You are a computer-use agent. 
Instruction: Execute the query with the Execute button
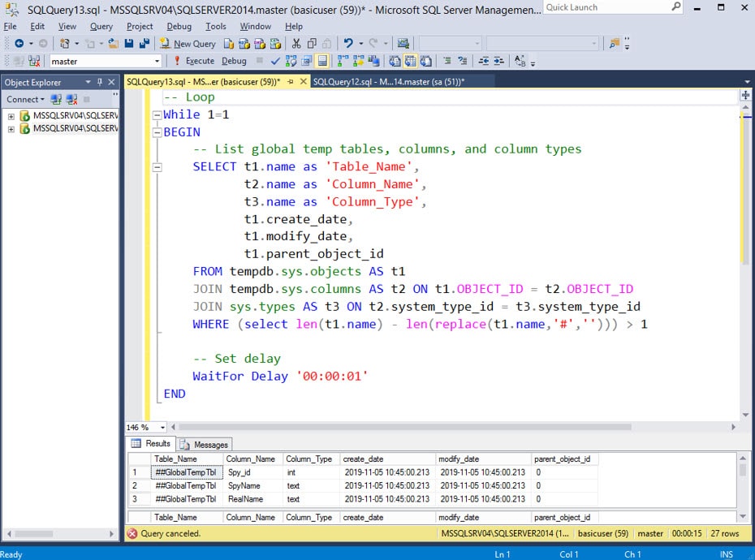coord(200,61)
